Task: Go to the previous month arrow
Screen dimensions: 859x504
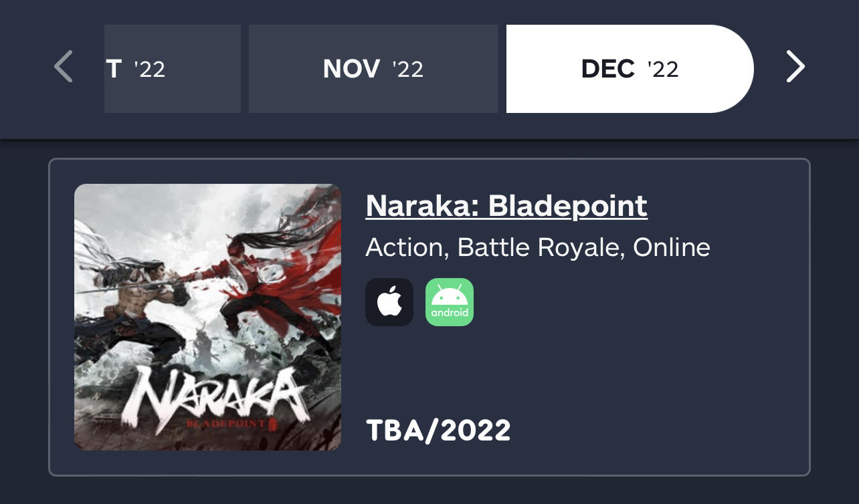Action: 63,67
